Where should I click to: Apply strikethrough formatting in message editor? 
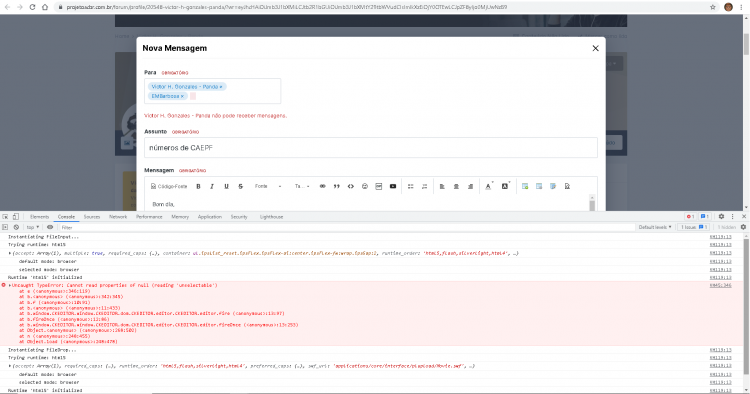[241, 186]
